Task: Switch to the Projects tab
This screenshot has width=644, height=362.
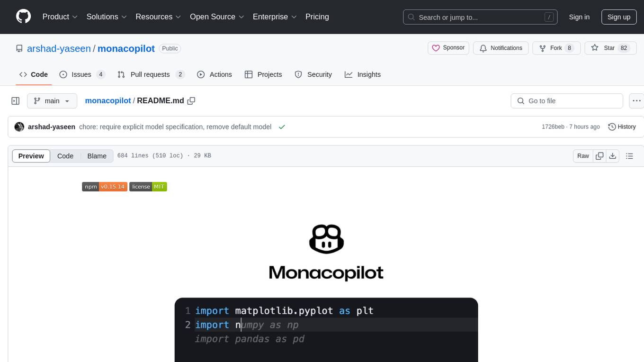Action: (263, 74)
